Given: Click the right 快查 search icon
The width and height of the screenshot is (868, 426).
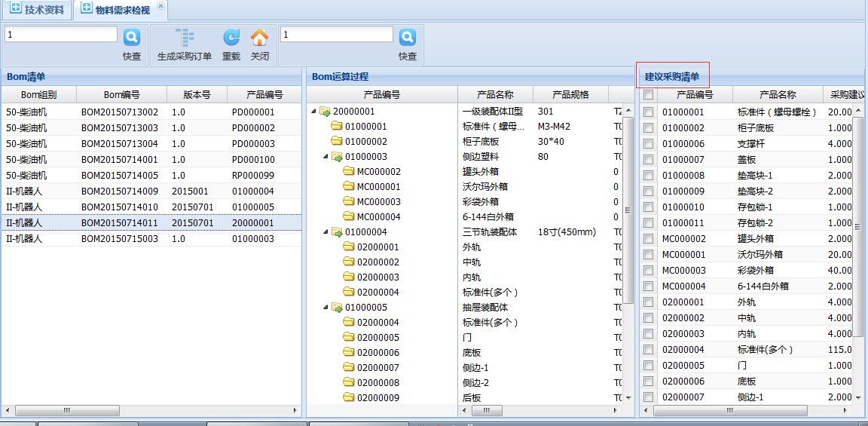Looking at the screenshot, I should click(408, 37).
